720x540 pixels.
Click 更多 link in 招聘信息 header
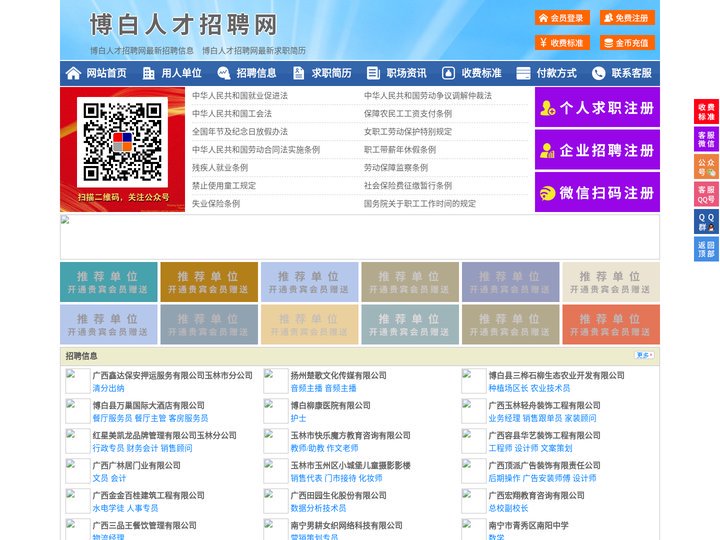tap(644, 355)
